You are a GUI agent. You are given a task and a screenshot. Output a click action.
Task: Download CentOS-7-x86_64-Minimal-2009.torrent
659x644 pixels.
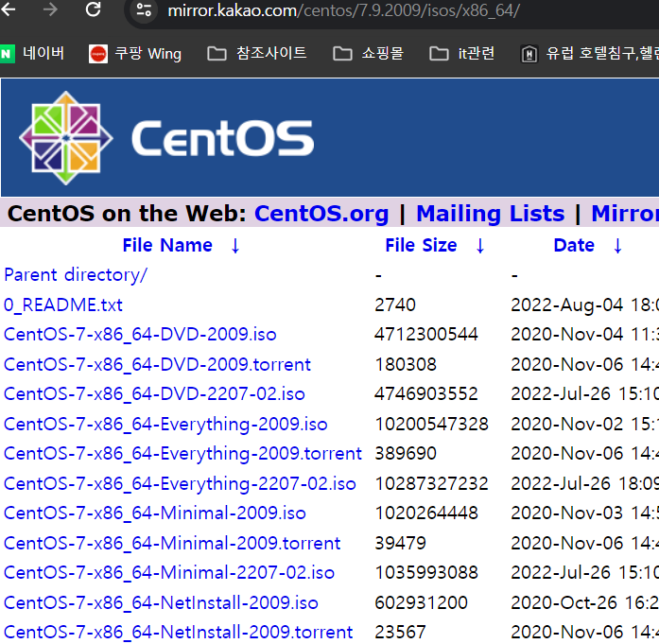click(172, 543)
